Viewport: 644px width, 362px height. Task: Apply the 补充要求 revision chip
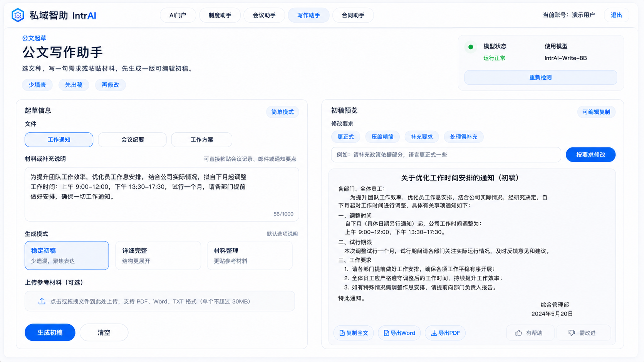point(422,137)
